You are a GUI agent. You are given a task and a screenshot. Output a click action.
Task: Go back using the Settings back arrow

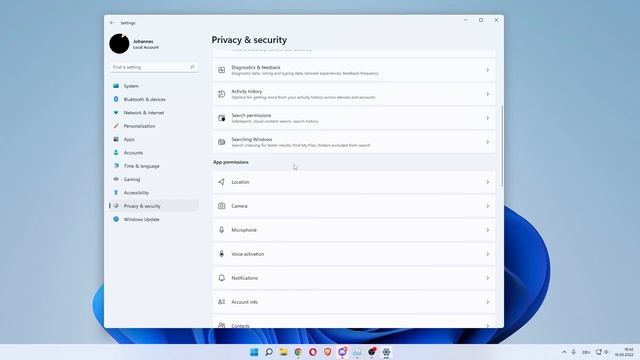click(x=112, y=23)
